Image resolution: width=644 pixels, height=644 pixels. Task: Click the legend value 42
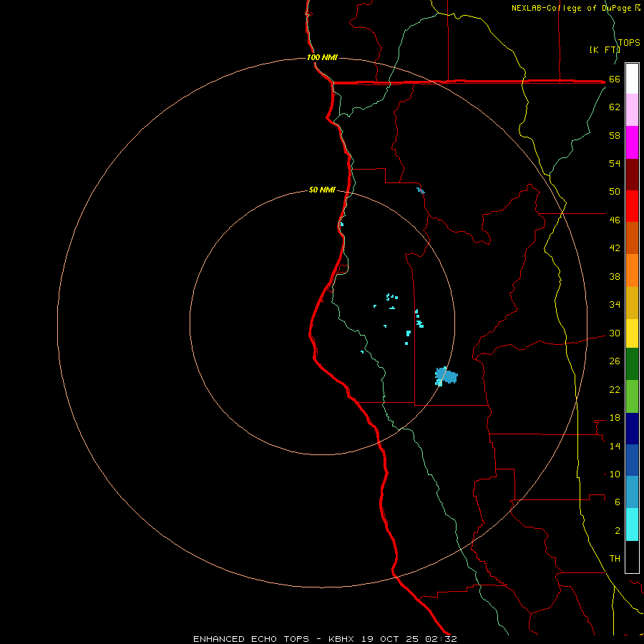click(615, 248)
